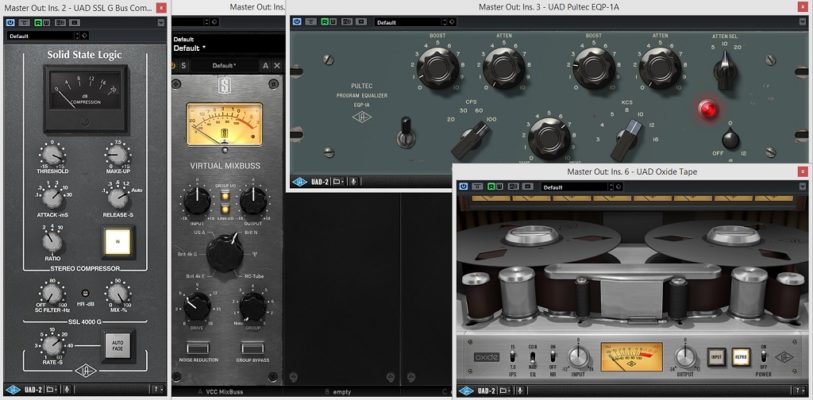Click microphone icon in Oxide Tape footer
The image size is (813, 400).
tap(521, 391)
